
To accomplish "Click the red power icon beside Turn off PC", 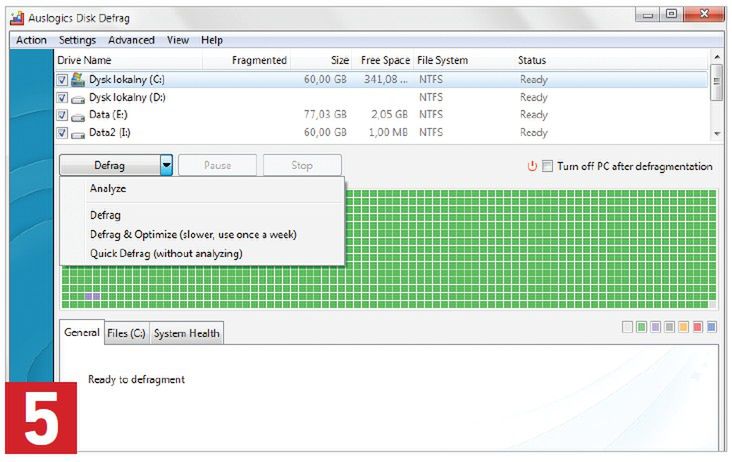I will [532, 166].
